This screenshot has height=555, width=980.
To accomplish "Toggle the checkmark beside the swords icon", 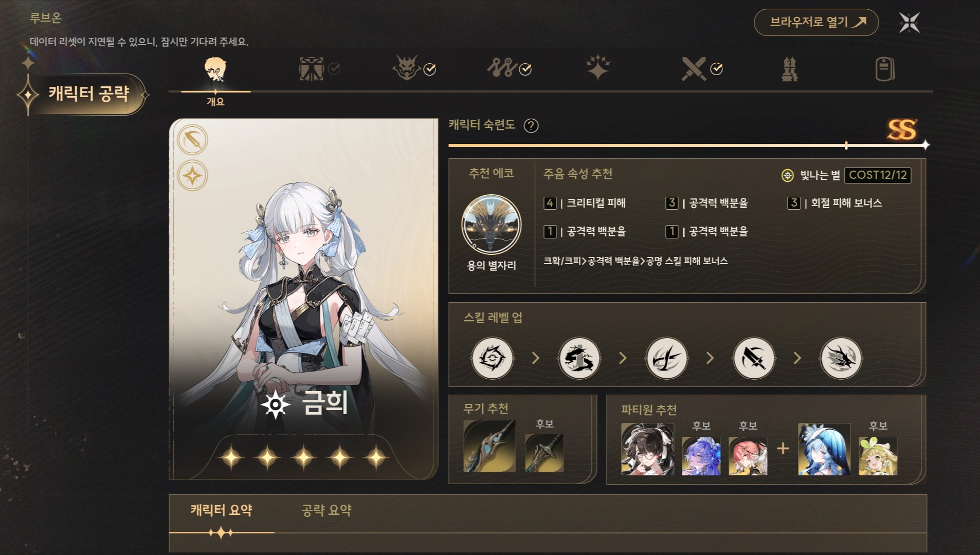I will click(x=717, y=69).
